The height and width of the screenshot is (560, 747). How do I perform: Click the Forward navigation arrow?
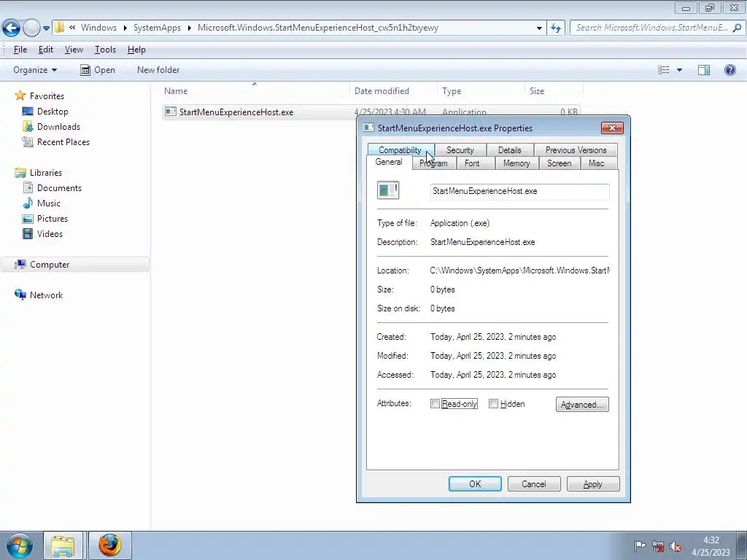(x=31, y=28)
